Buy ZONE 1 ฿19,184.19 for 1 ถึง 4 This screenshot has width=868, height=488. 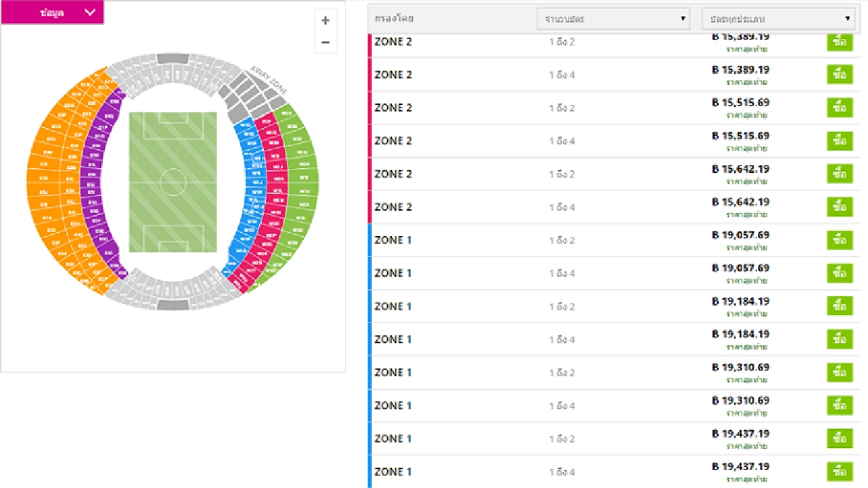pos(839,340)
